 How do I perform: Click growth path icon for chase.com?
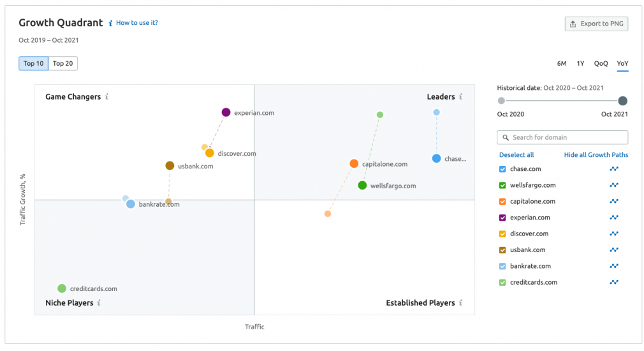coord(614,169)
